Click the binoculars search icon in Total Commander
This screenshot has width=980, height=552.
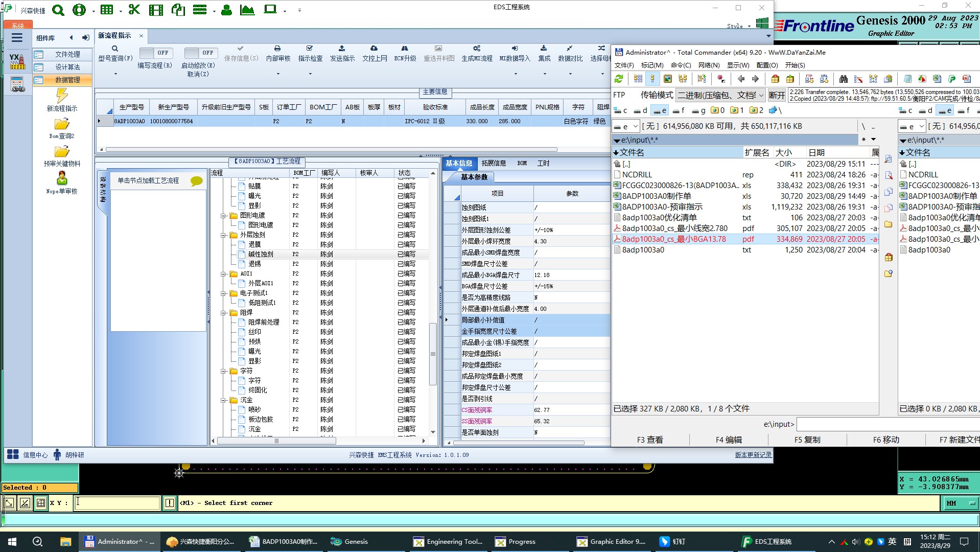844,79
